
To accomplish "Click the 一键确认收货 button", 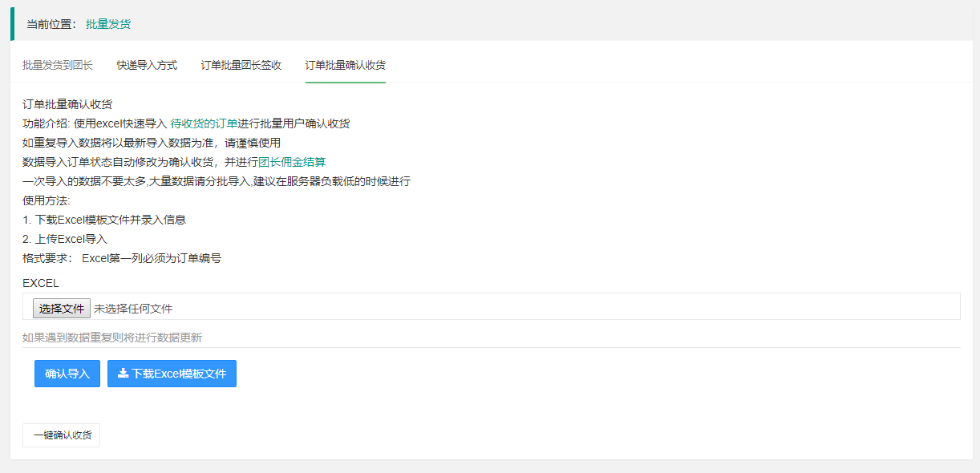I will point(62,435).
